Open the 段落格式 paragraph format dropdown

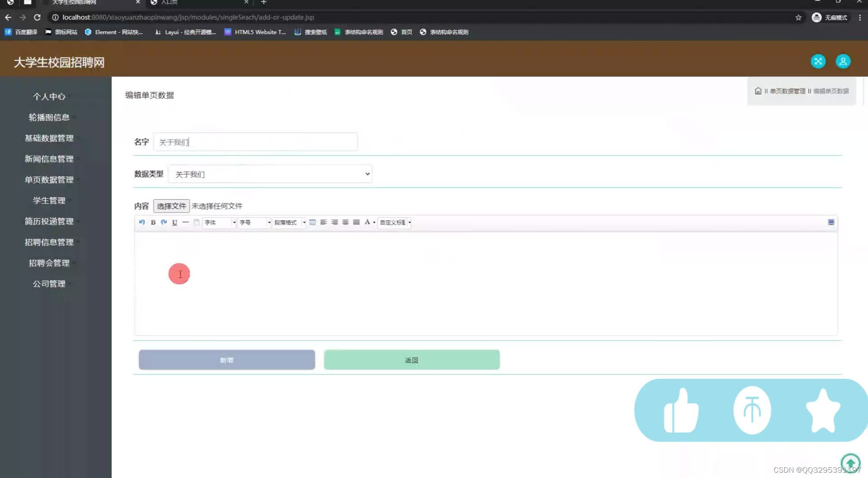click(x=289, y=222)
